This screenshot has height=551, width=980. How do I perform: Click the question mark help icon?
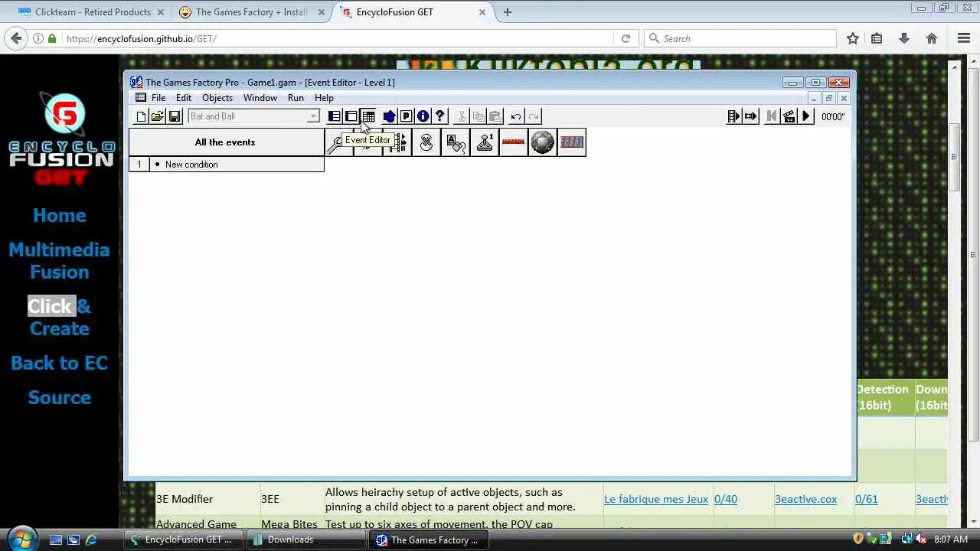coord(439,116)
